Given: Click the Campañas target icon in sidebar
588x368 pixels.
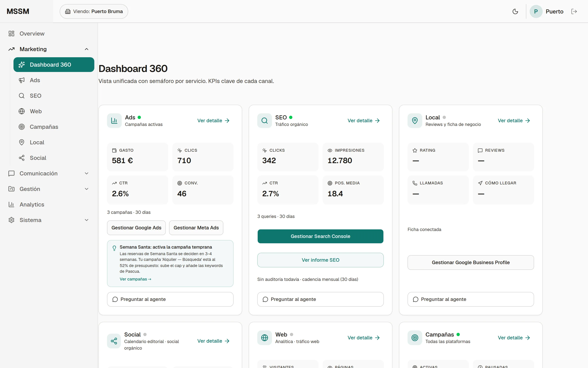Looking at the screenshot, I should click(22, 127).
